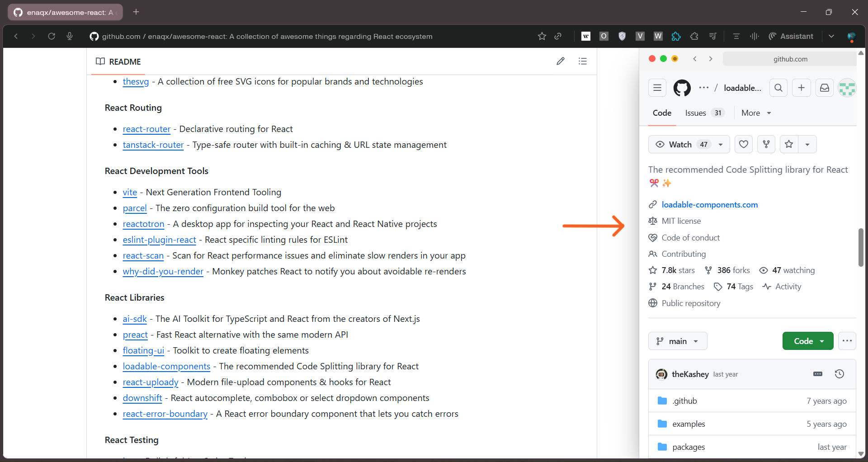Viewport: 868px width, 462px height.
Task: Open the .github folder
Action: tap(684, 401)
